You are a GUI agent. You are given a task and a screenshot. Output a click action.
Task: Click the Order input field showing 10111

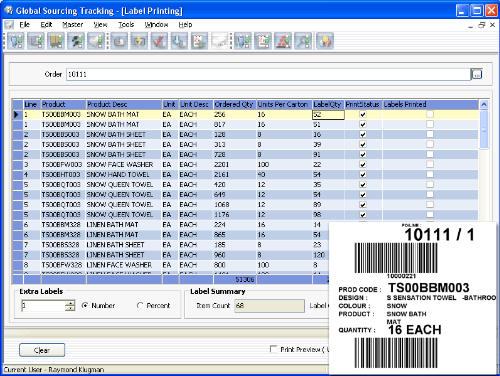pos(269,74)
